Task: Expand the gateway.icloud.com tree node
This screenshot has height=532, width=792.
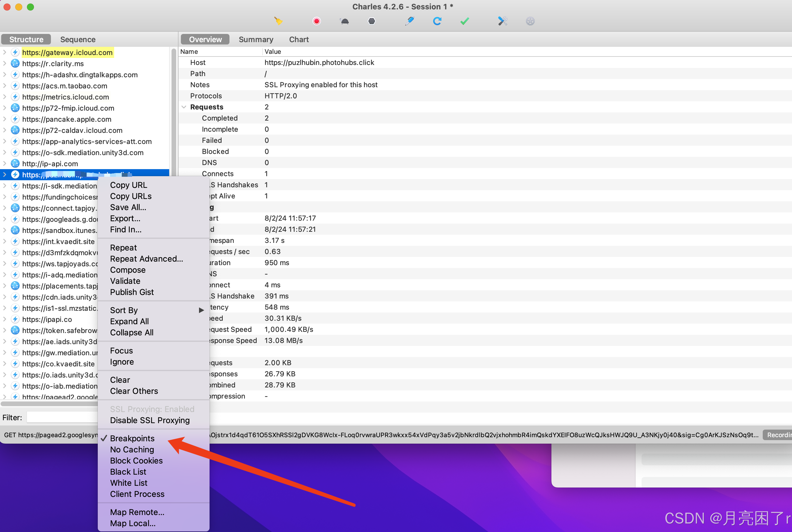Action: 4,52
